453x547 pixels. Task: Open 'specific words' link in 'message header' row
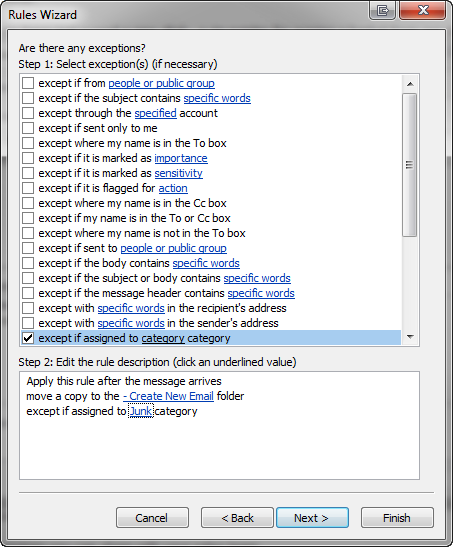261,293
